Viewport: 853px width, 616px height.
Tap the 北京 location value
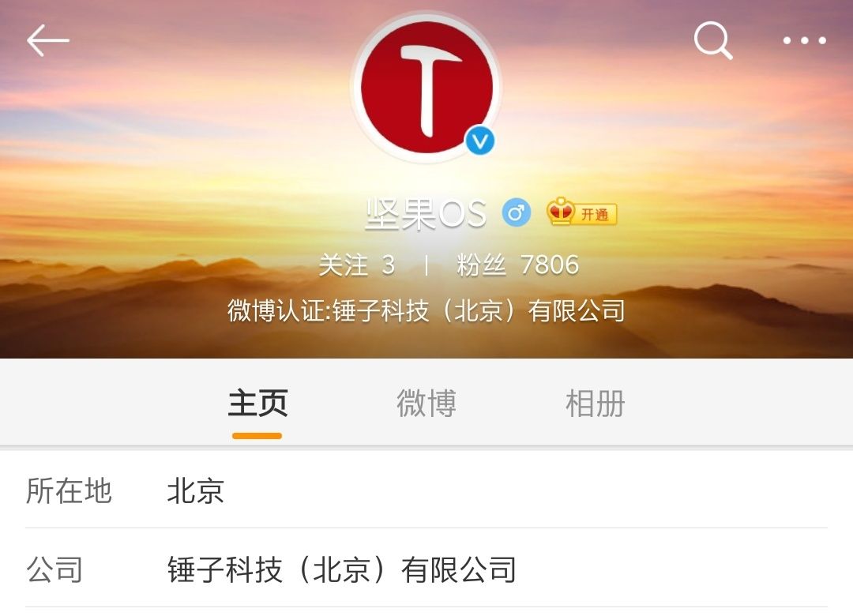tap(196, 490)
